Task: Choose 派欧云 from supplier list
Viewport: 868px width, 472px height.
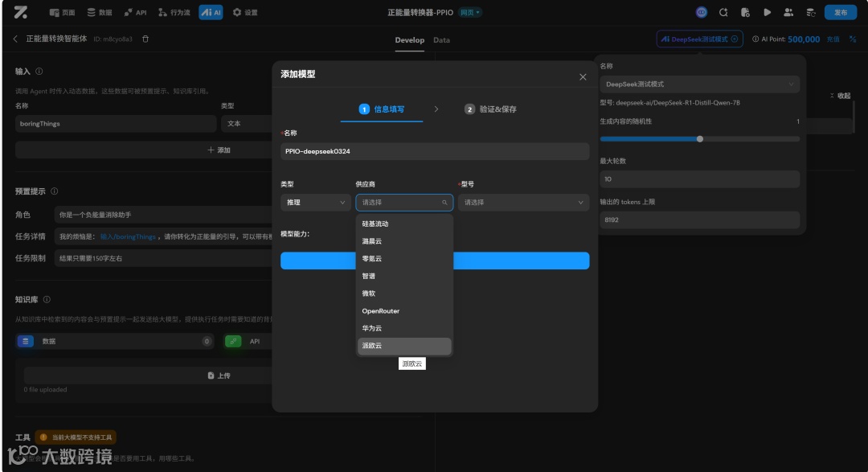Action: coord(404,346)
